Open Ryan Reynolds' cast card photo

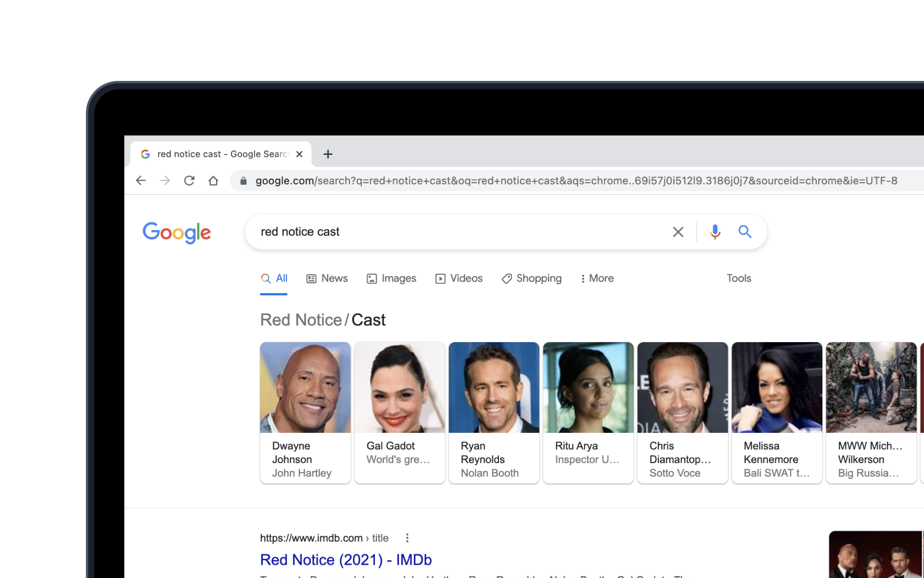tap(494, 387)
